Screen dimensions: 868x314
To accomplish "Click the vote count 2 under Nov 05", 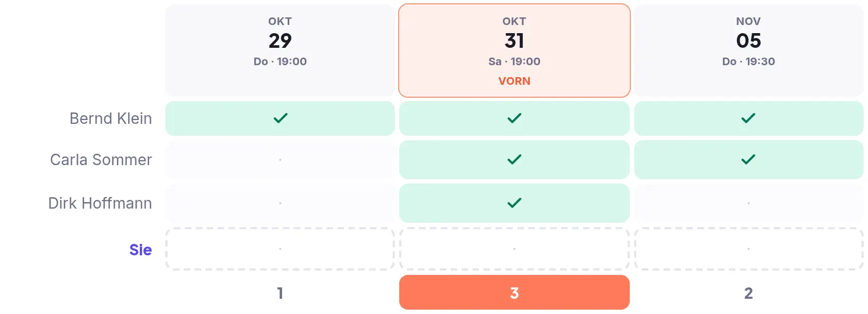I will 748,293.
